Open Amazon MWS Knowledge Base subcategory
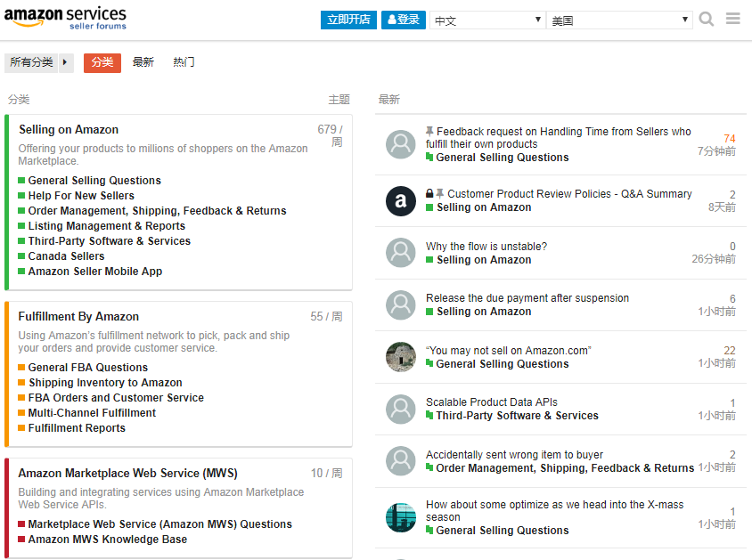 [x=108, y=539]
